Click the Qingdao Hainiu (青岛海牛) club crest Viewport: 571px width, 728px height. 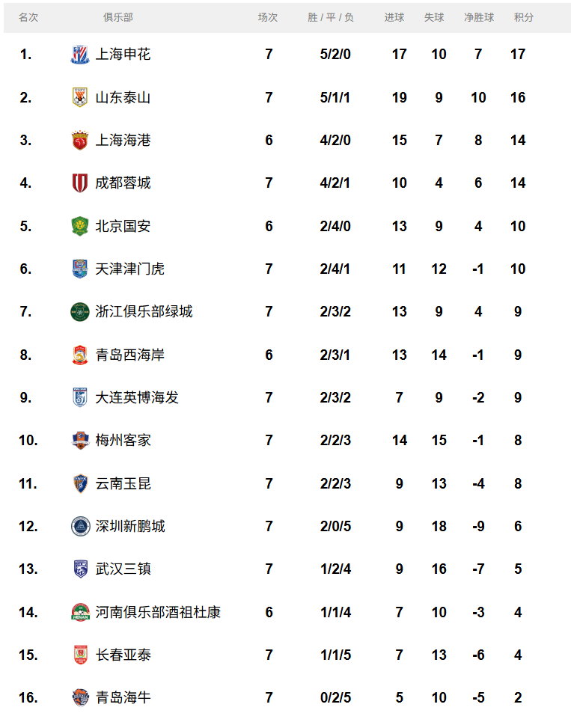click(x=79, y=698)
